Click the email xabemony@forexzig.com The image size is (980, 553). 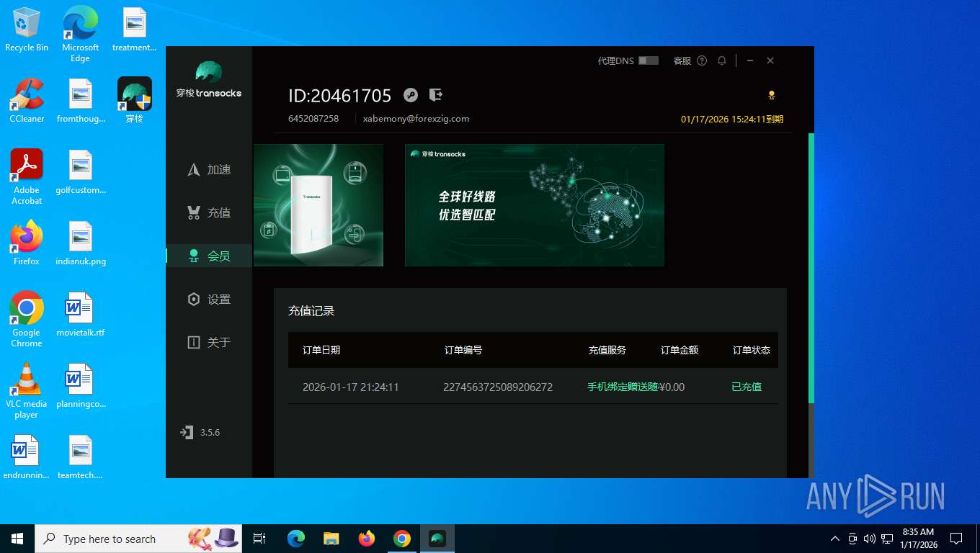click(416, 119)
